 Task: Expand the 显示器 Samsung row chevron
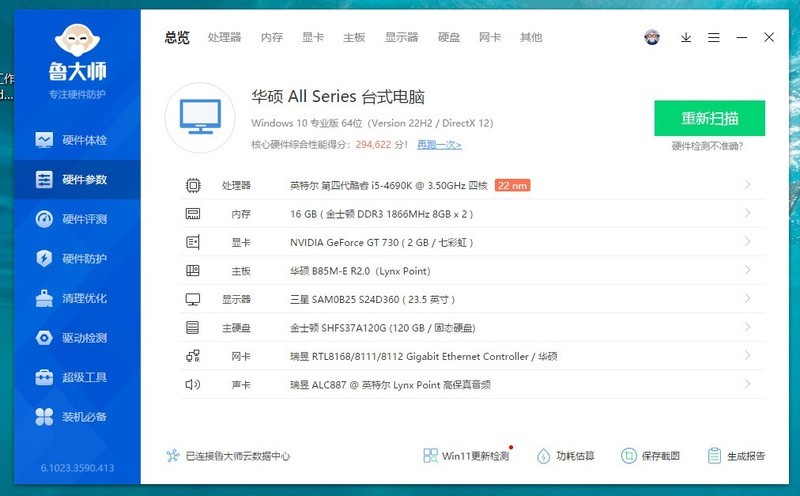(747, 299)
